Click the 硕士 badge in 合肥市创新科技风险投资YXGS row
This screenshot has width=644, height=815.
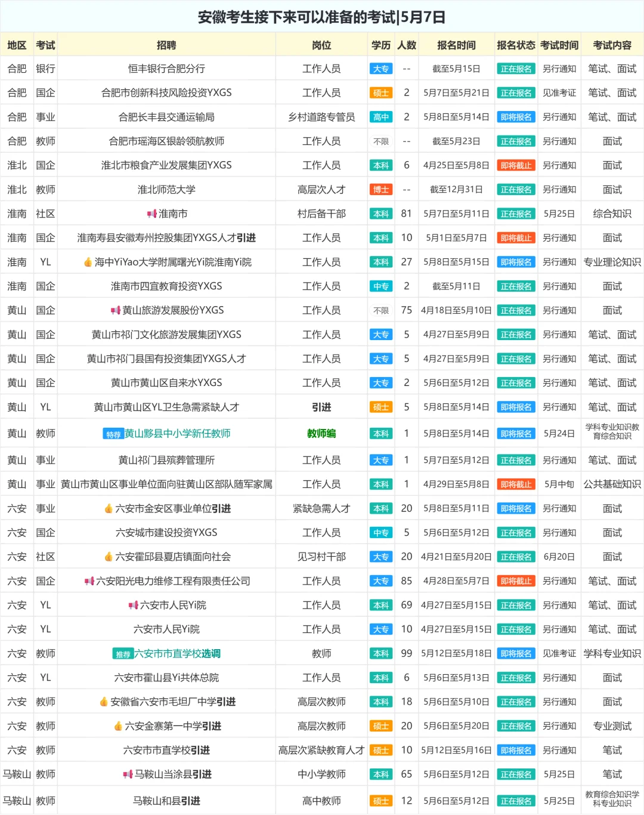(x=381, y=93)
